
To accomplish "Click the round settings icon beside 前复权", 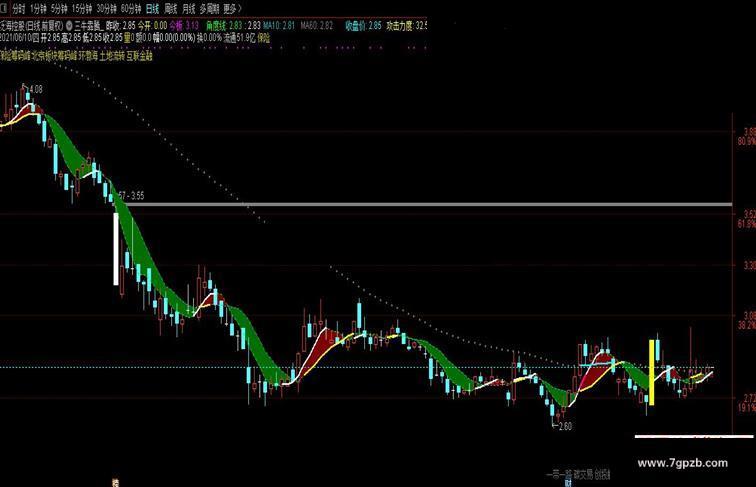I will click(69, 26).
